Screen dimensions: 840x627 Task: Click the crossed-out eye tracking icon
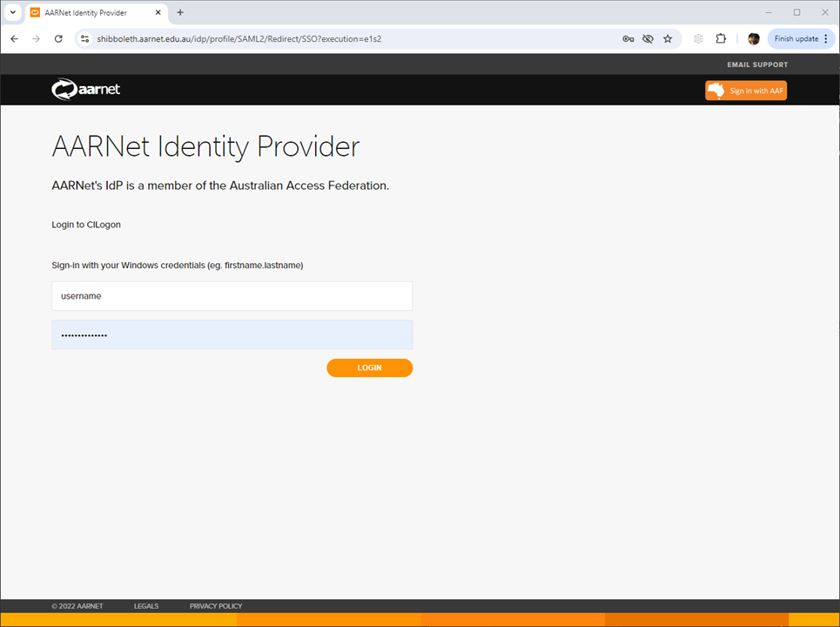[648, 38]
